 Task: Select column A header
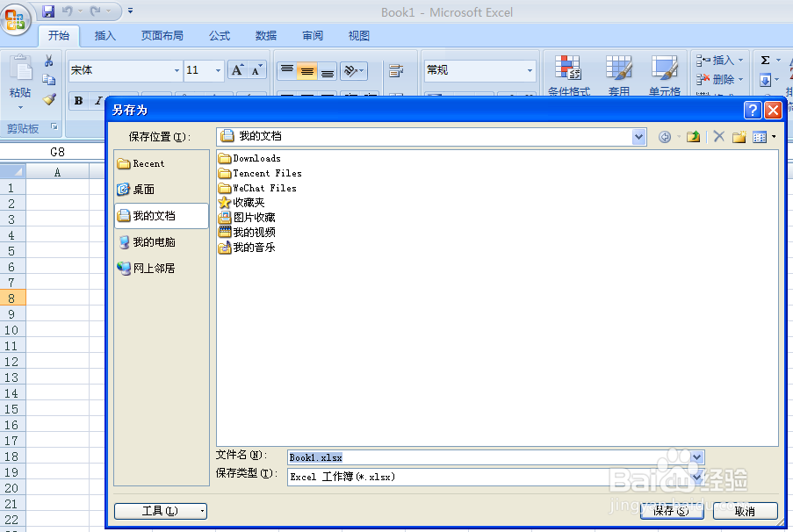tap(58, 172)
